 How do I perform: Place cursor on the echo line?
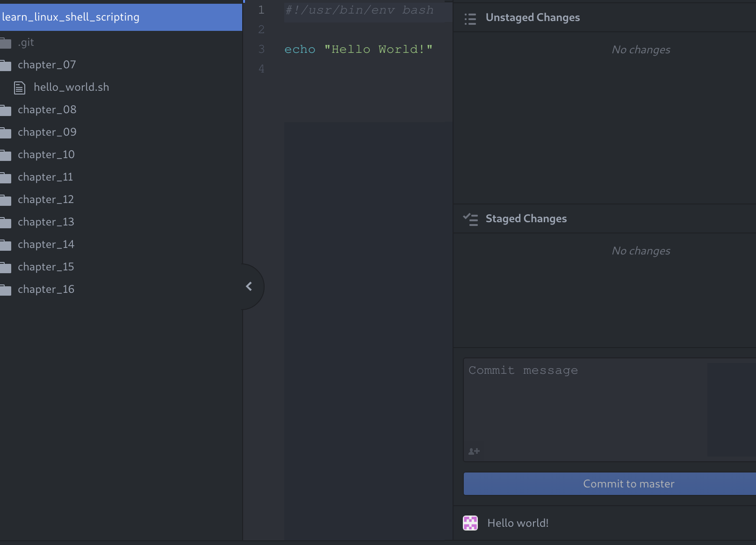[358, 50]
